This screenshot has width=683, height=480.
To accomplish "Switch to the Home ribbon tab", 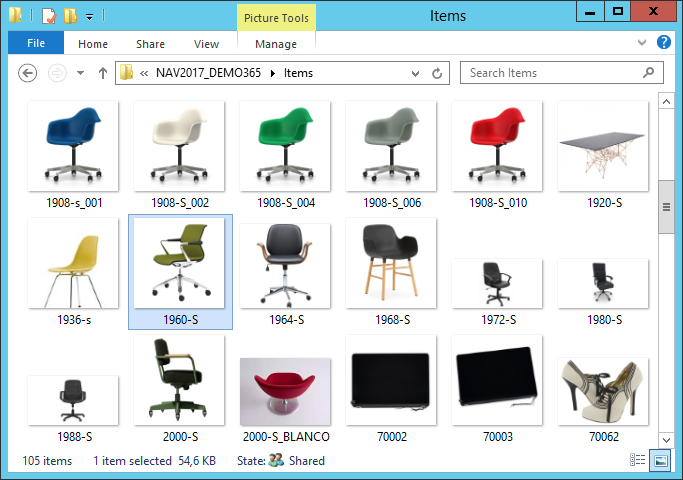I will click(93, 44).
